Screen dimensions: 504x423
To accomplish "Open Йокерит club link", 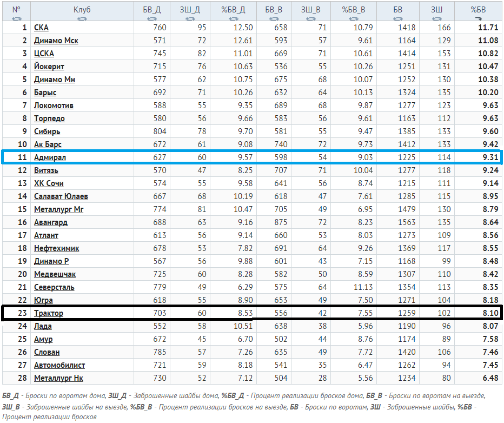I will point(49,67).
